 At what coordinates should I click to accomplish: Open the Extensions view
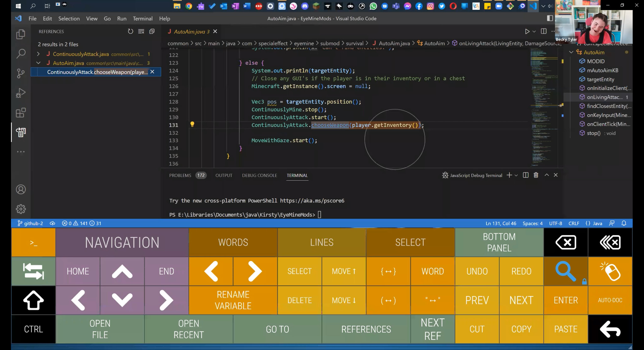pyautogui.click(x=21, y=113)
